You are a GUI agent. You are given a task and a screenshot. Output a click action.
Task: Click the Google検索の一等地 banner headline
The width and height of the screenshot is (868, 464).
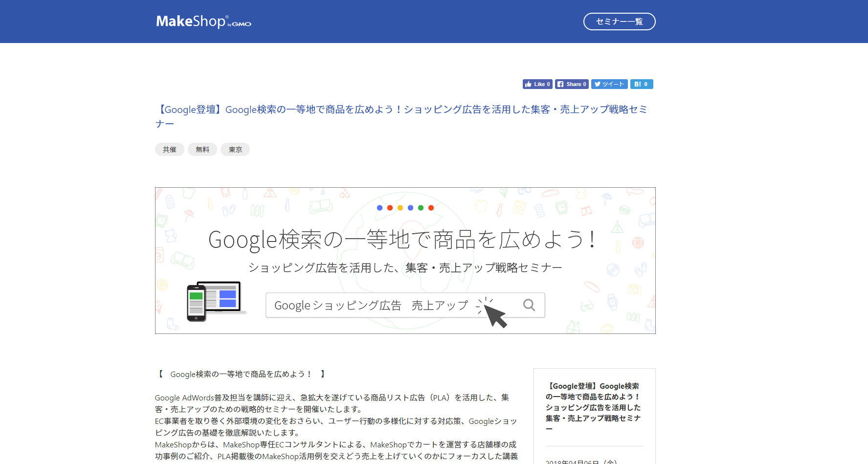pyautogui.click(x=402, y=240)
